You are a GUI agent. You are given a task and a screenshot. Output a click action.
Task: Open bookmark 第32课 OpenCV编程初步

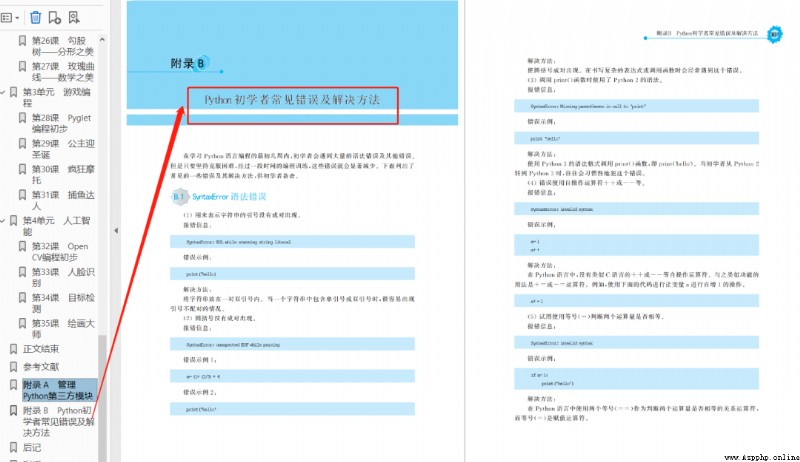60,251
